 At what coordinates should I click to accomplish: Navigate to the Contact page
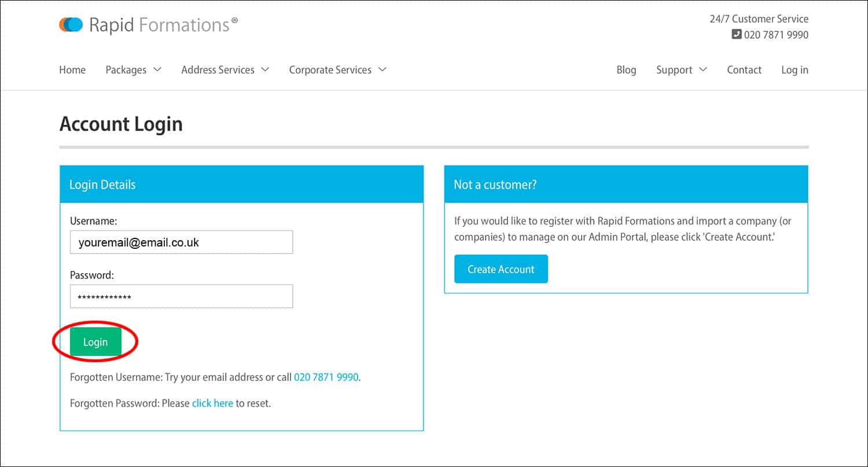coord(744,70)
